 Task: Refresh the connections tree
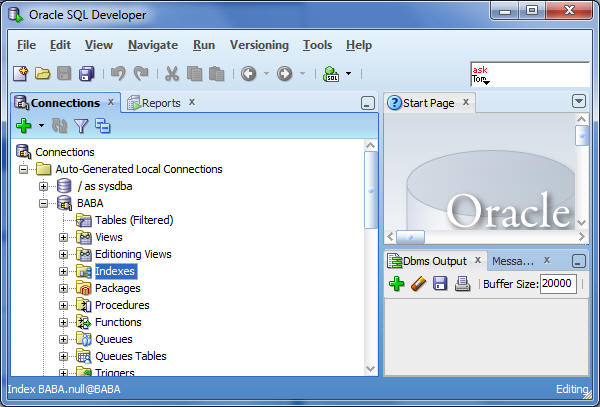pos(60,125)
